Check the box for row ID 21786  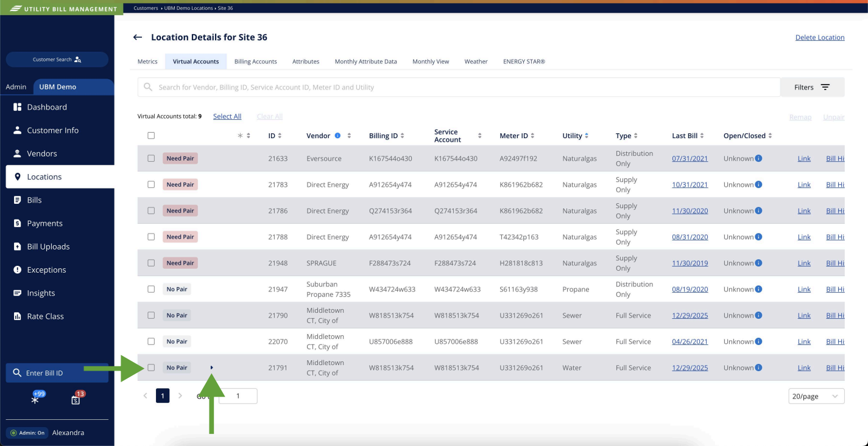tap(151, 211)
